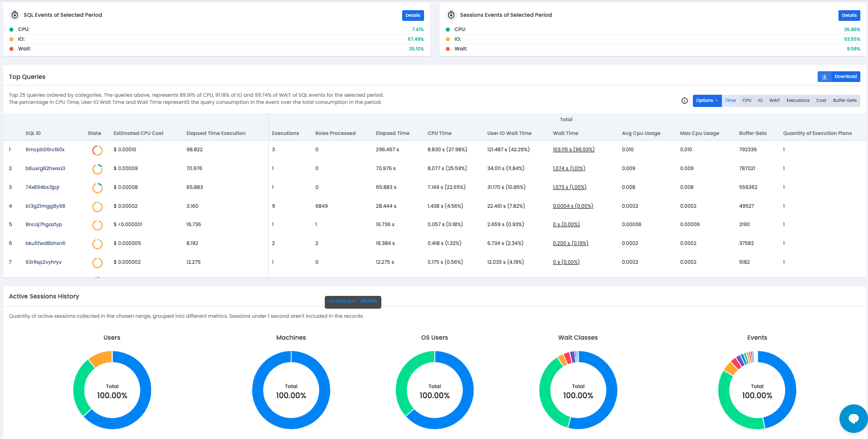Screen dimensions: 868x439
Task: Select the Executions category tab
Action: 798,100
